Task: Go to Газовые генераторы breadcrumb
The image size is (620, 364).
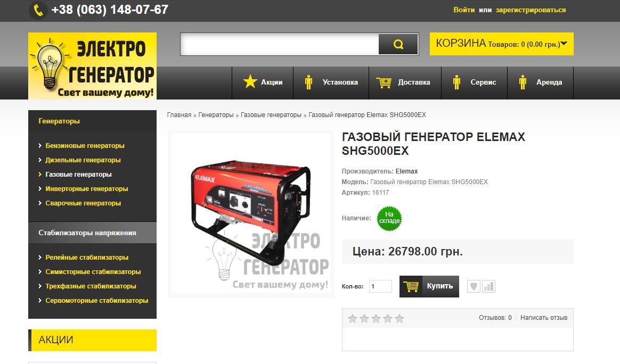Action: coord(271,115)
